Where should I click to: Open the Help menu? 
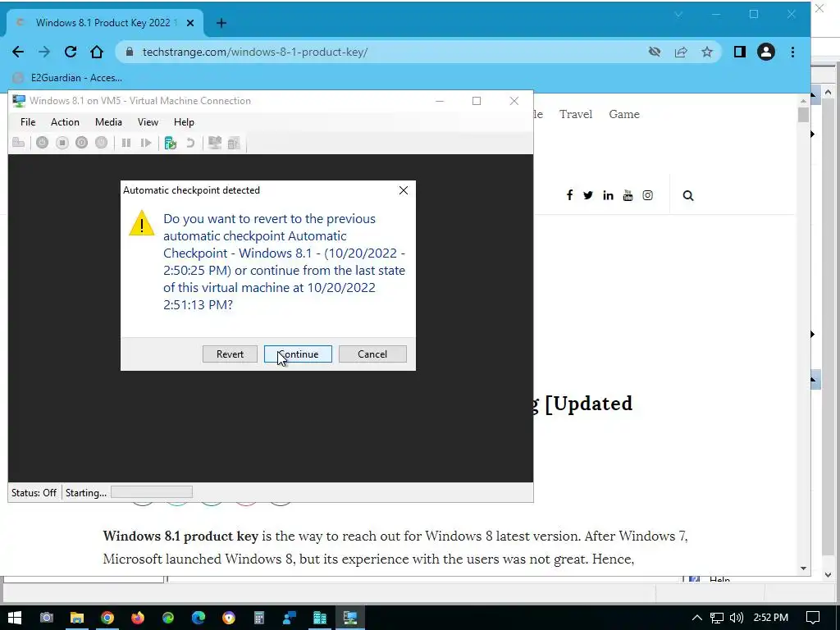tap(184, 122)
